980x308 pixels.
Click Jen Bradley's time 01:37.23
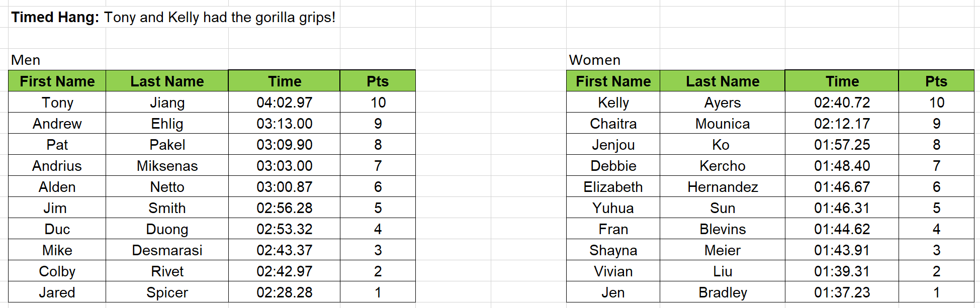[842, 292]
